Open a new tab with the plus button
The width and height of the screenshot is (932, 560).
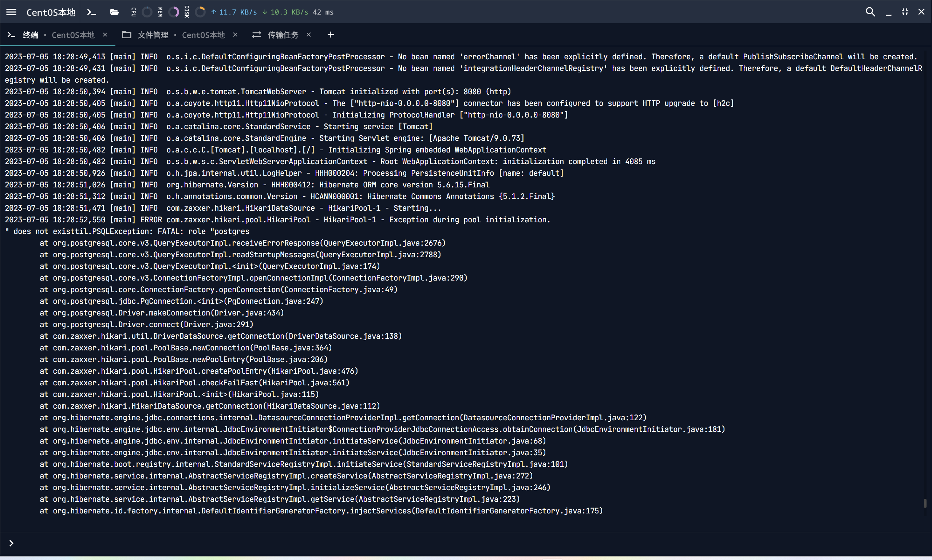(x=330, y=35)
